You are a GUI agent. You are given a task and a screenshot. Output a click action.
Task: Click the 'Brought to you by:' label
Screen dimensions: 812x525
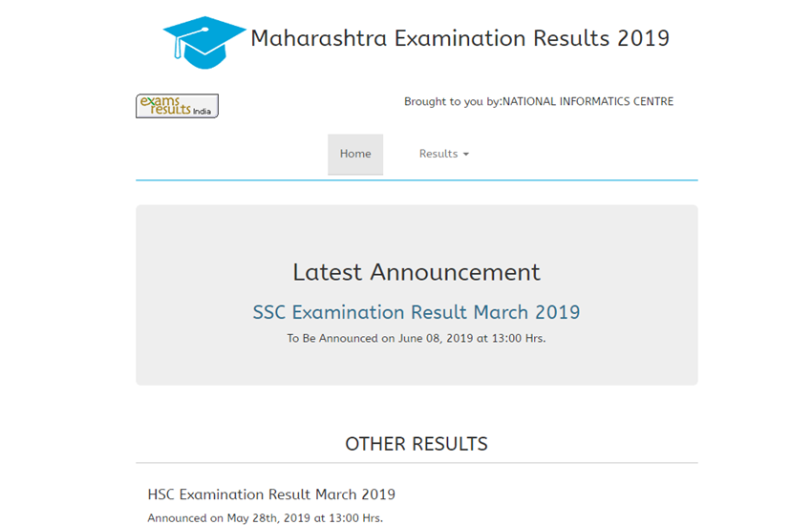click(452, 102)
